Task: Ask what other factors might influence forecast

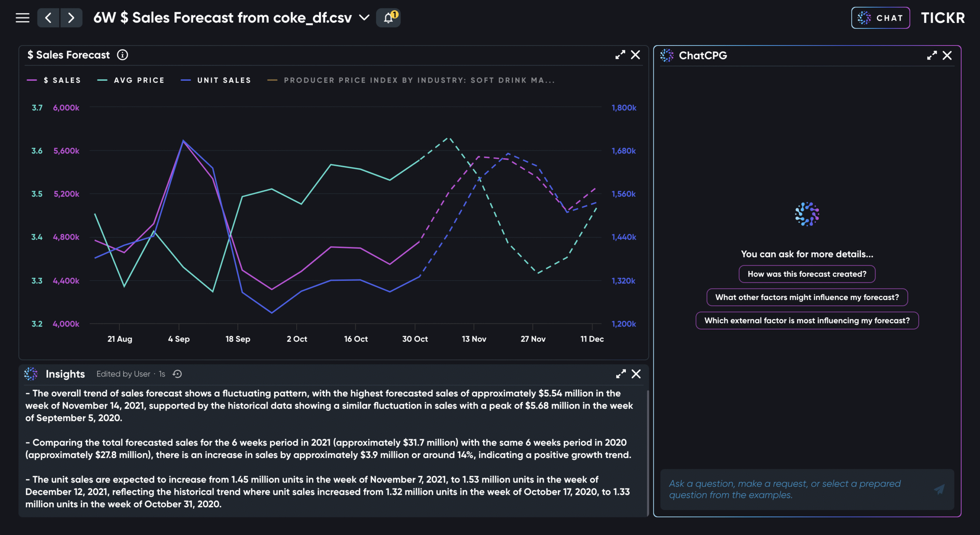Action: click(x=807, y=297)
